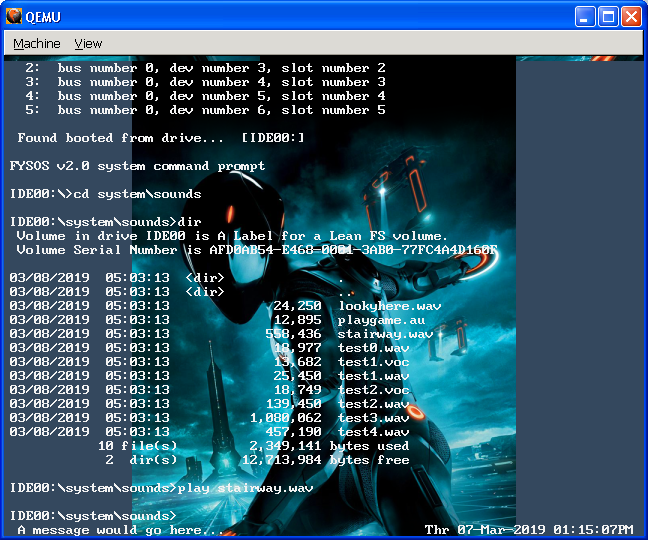The image size is (648, 540).
Task: Click the '2 dir(s)' summary text
Action: (141, 460)
